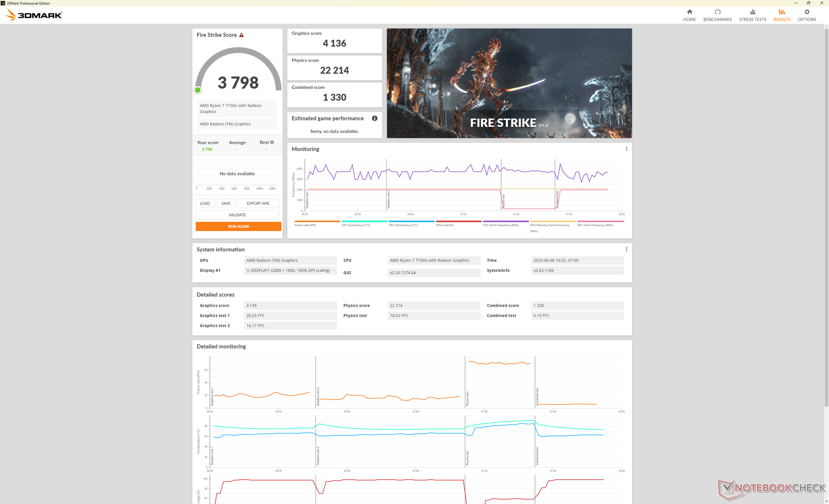
Task: Select the Results bar chart icon
Action: (782, 12)
